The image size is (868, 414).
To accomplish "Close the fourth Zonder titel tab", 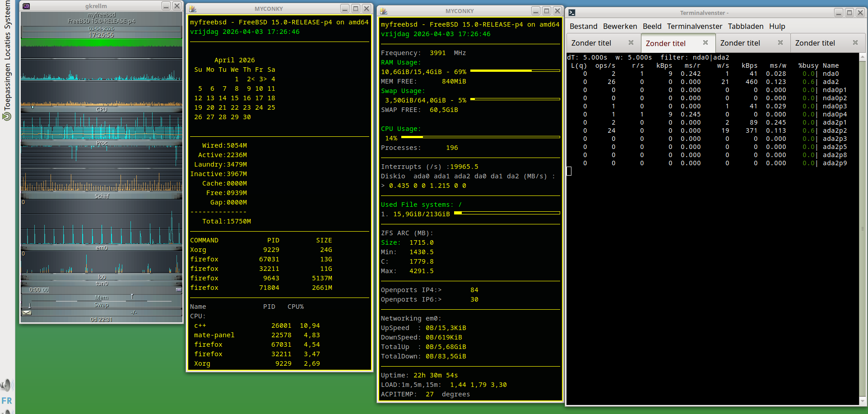I will point(855,42).
